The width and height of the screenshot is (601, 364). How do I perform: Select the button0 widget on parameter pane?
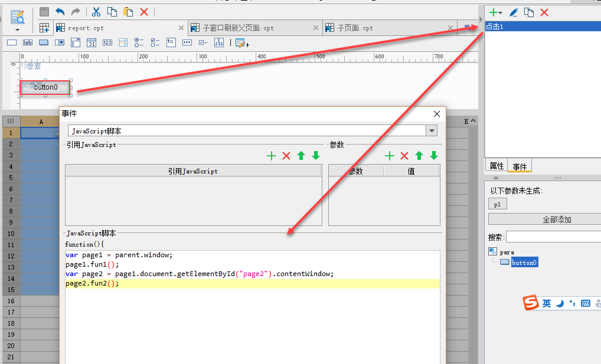[x=45, y=87]
